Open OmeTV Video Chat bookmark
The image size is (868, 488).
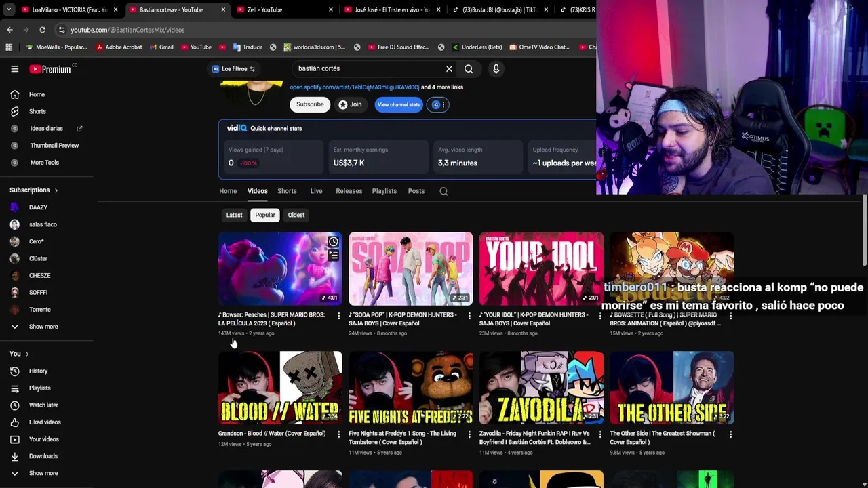coord(538,47)
